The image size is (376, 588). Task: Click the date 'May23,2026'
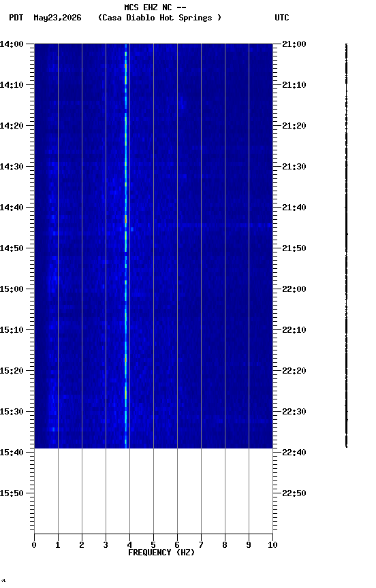coord(57,18)
